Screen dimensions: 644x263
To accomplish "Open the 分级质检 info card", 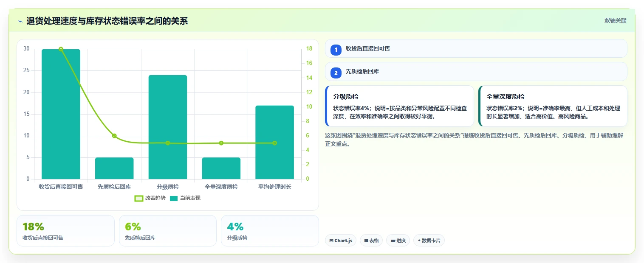I will [x=399, y=106].
